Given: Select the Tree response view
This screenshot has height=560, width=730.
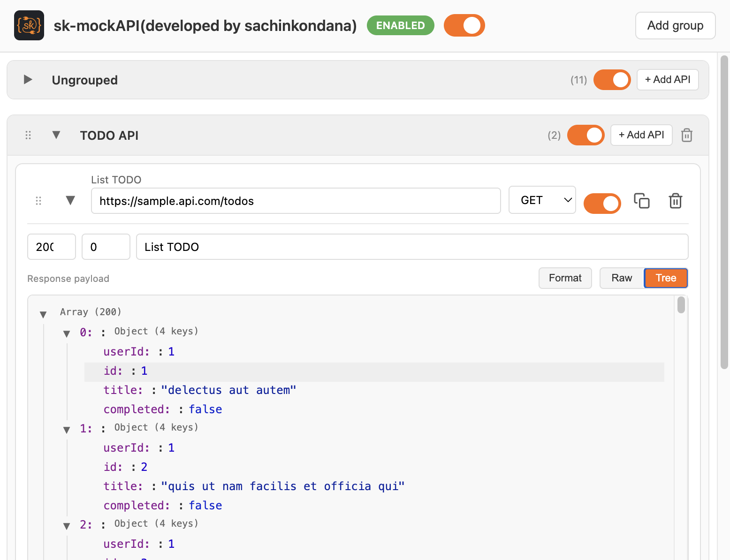Looking at the screenshot, I should coord(665,278).
